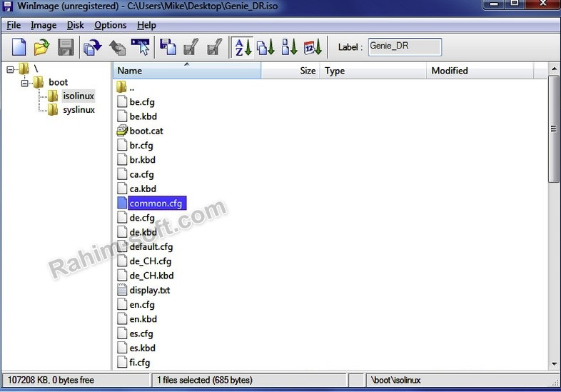Click the Save floppy disk icon
The image size is (561, 392).
click(66, 47)
